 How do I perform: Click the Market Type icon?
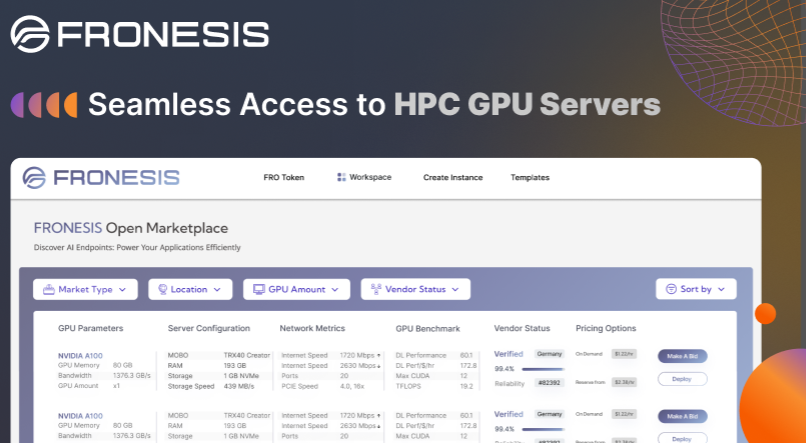tap(49, 289)
